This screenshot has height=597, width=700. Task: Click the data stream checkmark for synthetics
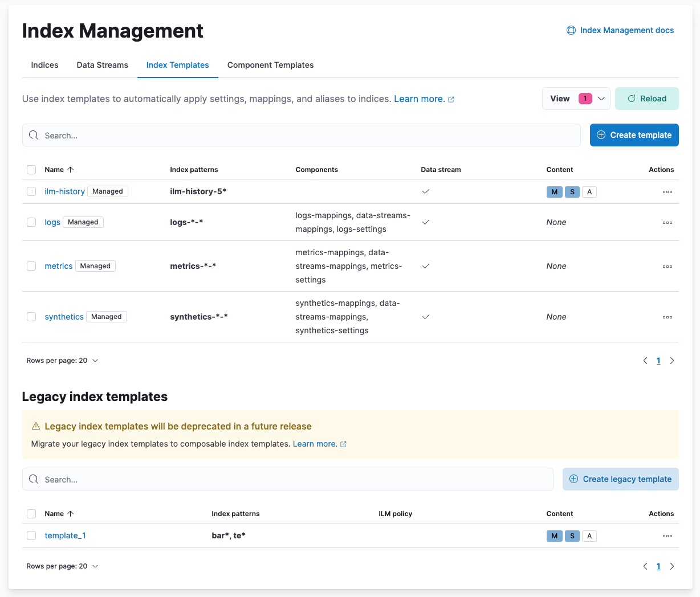pos(425,317)
